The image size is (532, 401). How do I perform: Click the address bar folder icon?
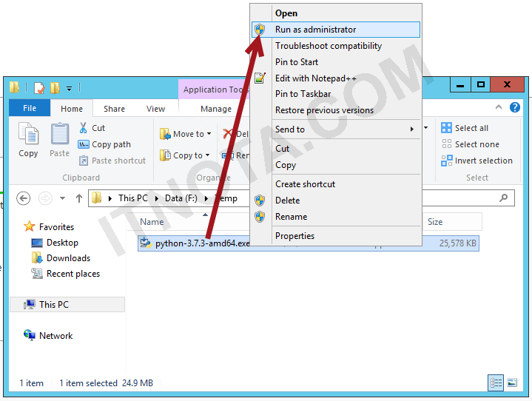(97, 198)
